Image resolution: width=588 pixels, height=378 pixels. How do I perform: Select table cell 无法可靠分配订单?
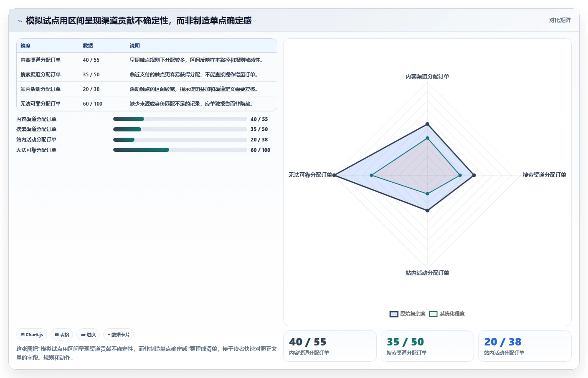[x=41, y=104]
